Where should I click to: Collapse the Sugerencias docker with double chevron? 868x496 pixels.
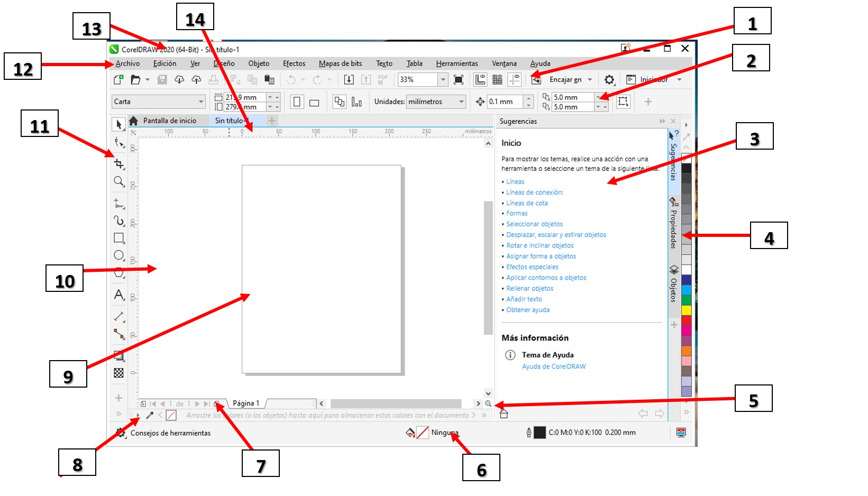tap(662, 121)
